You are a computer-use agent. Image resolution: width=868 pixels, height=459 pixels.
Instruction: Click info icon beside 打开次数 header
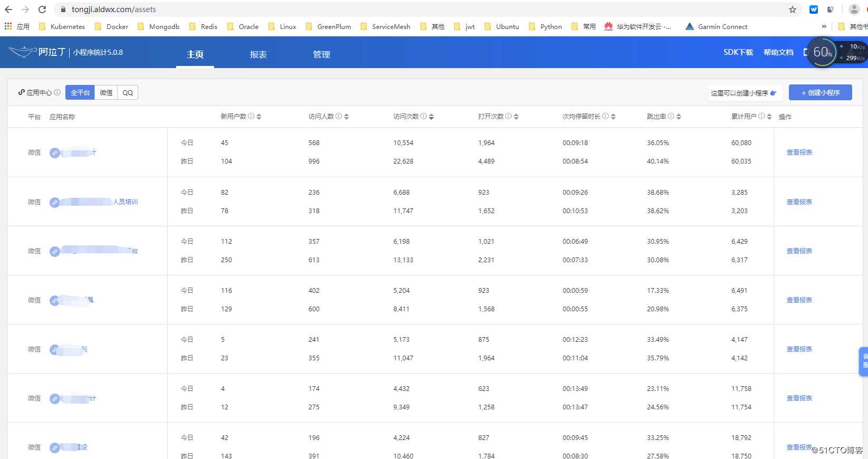[x=508, y=116]
